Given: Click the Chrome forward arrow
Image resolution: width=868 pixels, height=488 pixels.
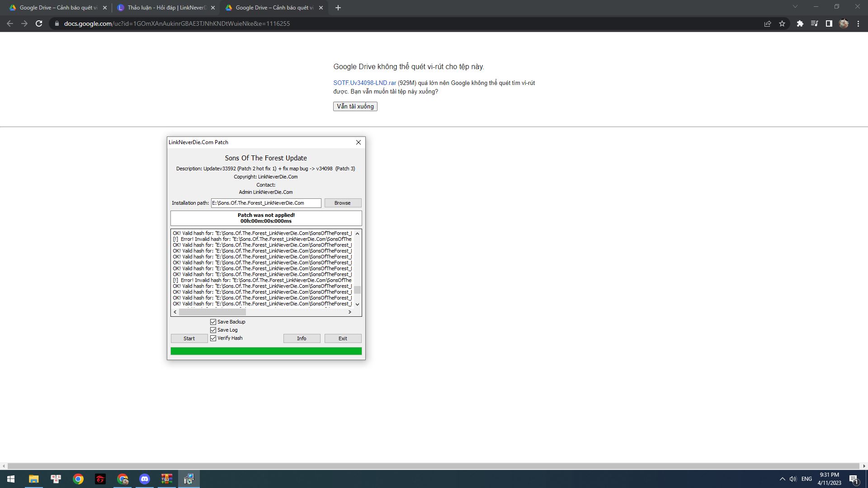Looking at the screenshot, I should pos(24,23).
